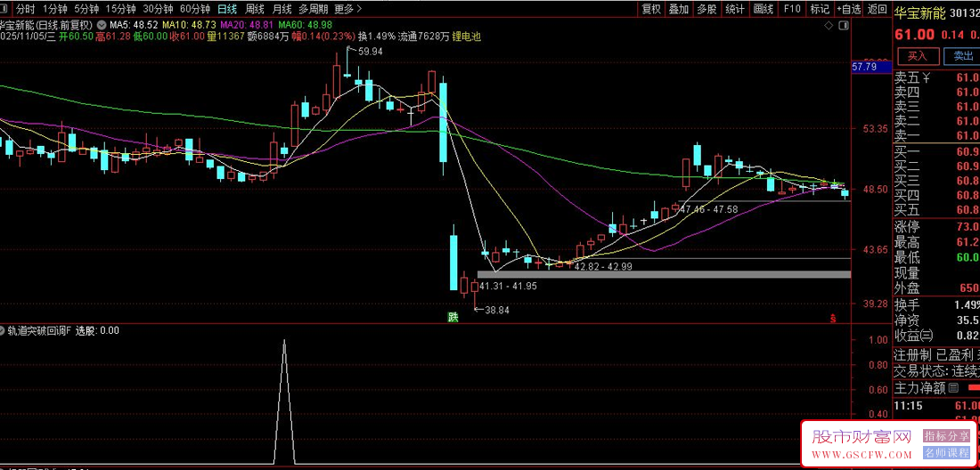Click the 选股: 0.00 indicator value
Viewport: 980px width, 470px height.
pos(97,331)
